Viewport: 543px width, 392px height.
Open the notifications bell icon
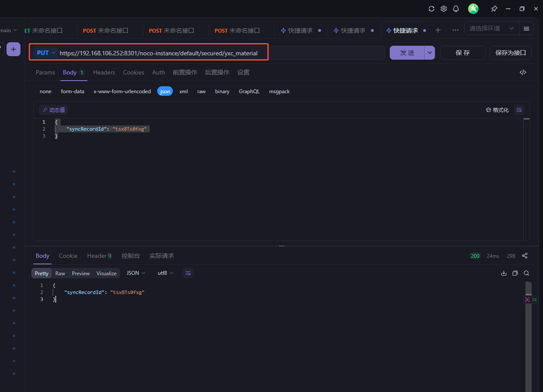pyautogui.click(x=456, y=9)
